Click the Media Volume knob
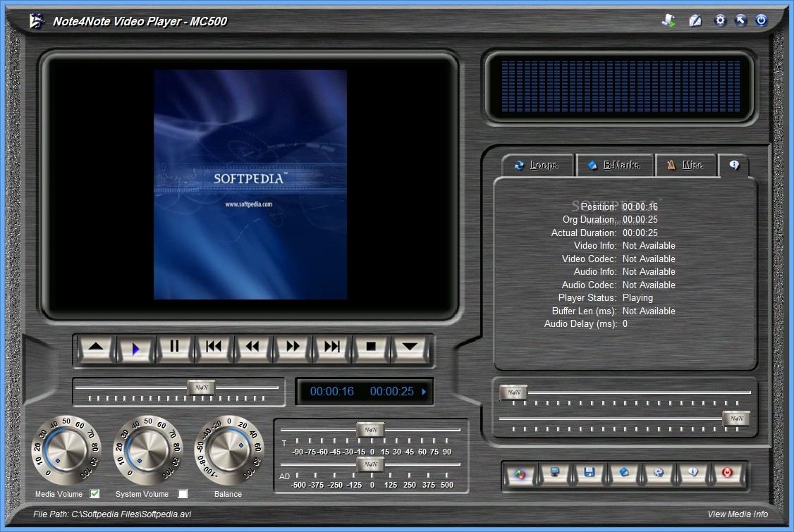The image size is (794, 532). click(x=66, y=450)
